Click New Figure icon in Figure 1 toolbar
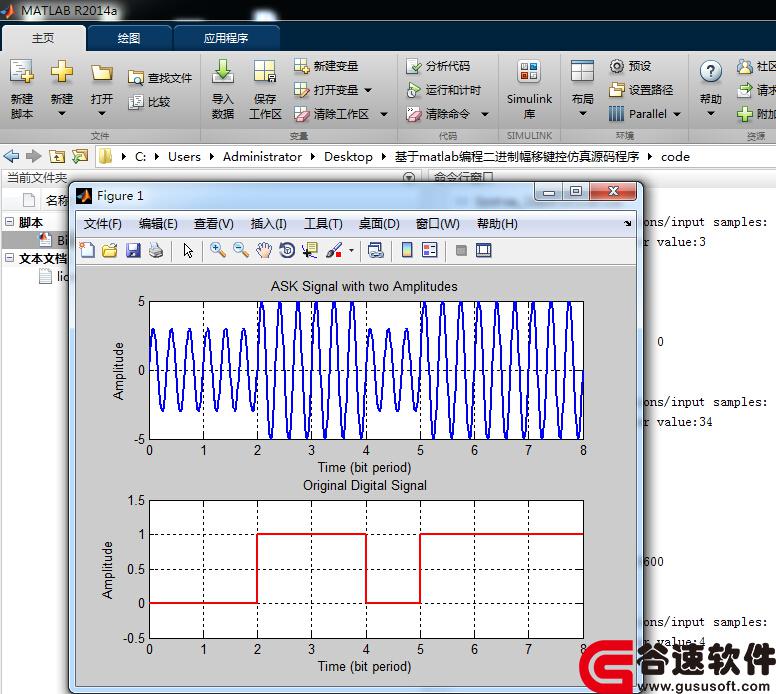This screenshot has height=694, width=776. [88, 250]
